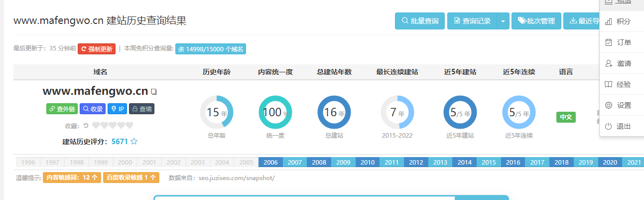Click the 百度收录敏感 1 个 badge
Viewport: 644px width, 200px height.
131,178
